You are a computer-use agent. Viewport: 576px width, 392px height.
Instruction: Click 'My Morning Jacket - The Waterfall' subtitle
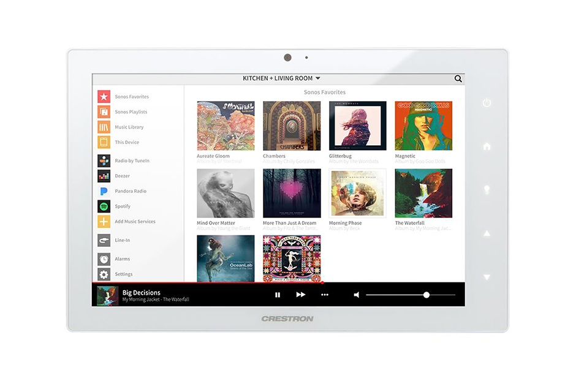click(x=156, y=300)
